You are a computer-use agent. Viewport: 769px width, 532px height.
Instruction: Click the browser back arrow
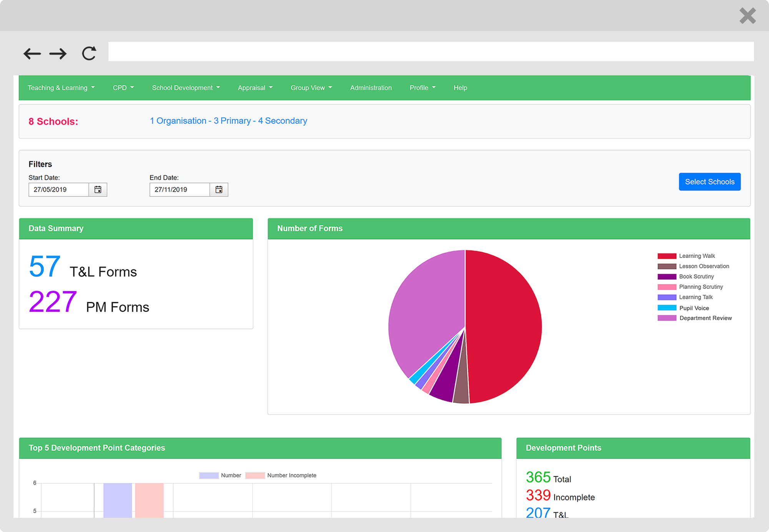32,53
